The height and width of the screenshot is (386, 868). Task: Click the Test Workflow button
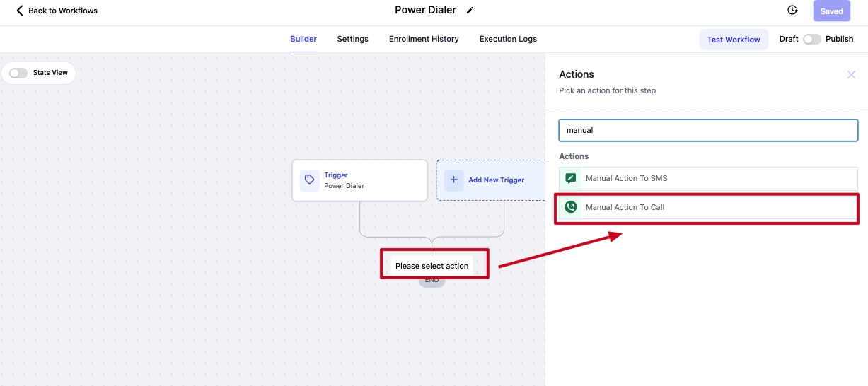[734, 40]
